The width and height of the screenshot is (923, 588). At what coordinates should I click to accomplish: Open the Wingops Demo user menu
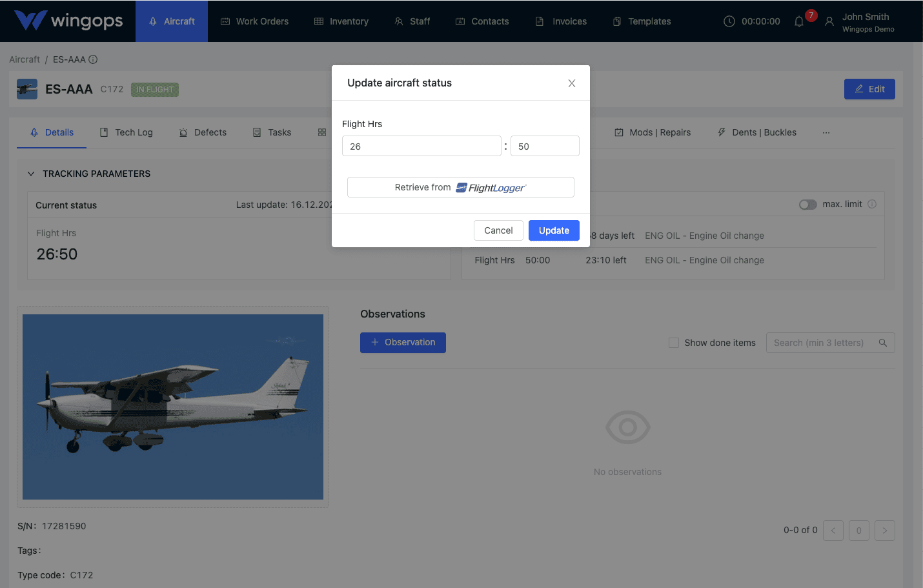[x=868, y=21]
